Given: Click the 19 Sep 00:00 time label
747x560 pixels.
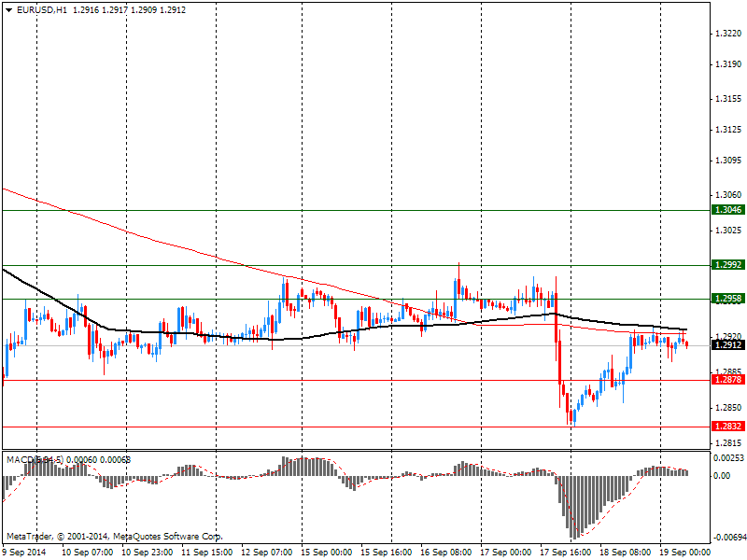Looking at the screenshot, I should click(685, 553).
